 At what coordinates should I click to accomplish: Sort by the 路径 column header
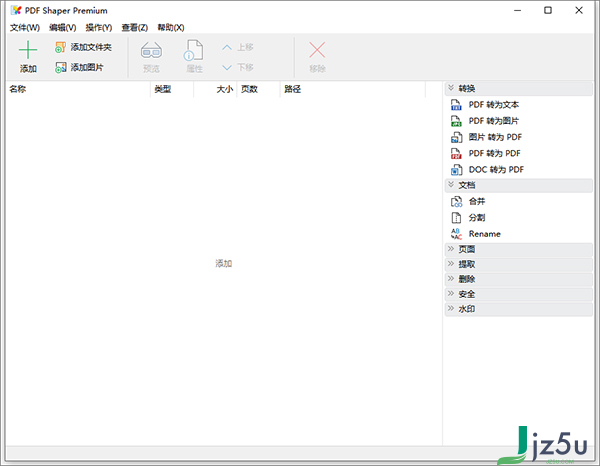pyautogui.click(x=352, y=89)
